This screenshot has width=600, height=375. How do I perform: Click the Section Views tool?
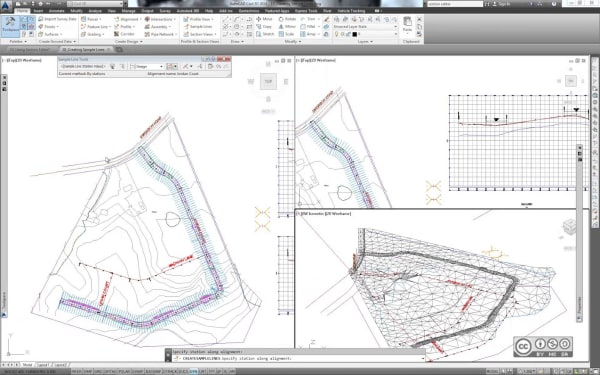click(x=201, y=34)
